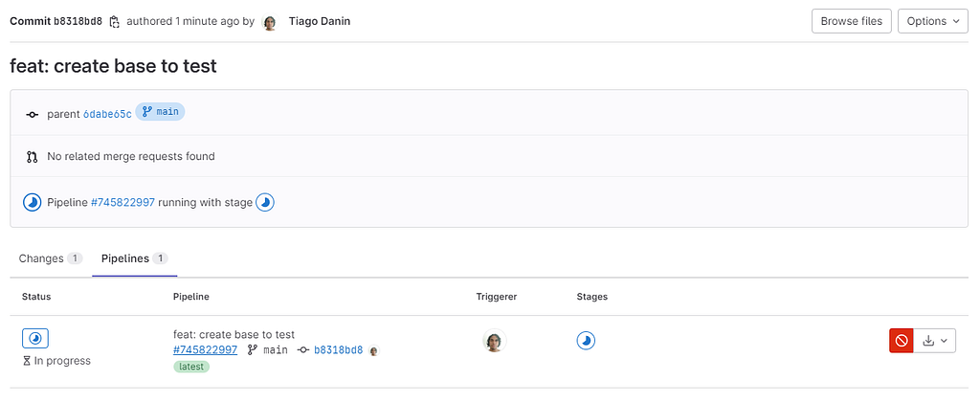Open parent commit 6dabe65c link

tap(107, 114)
